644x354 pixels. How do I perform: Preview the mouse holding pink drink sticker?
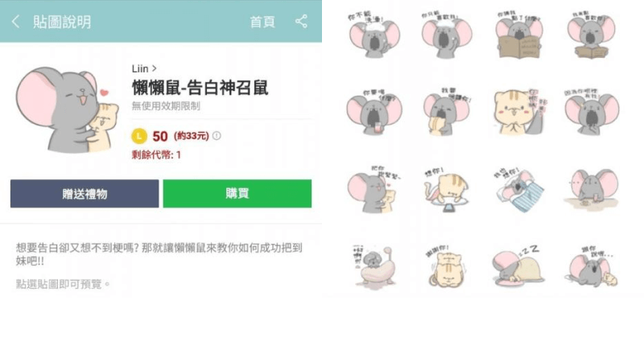[374, 112]
